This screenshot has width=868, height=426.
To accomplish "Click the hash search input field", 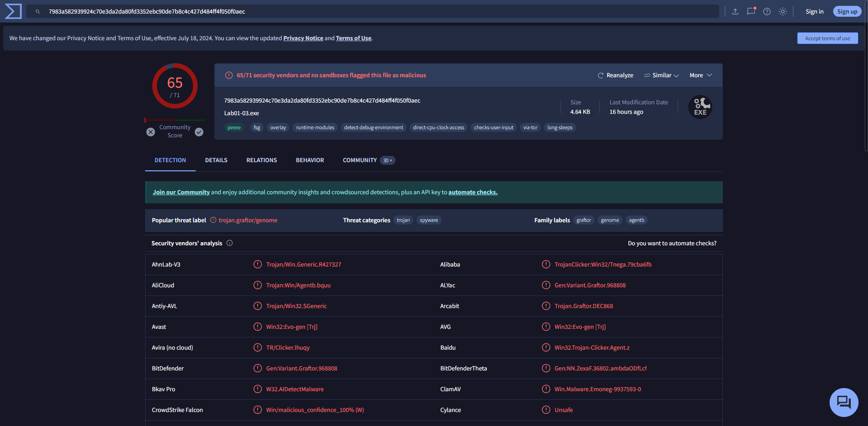I will click(x=373, y=12).
